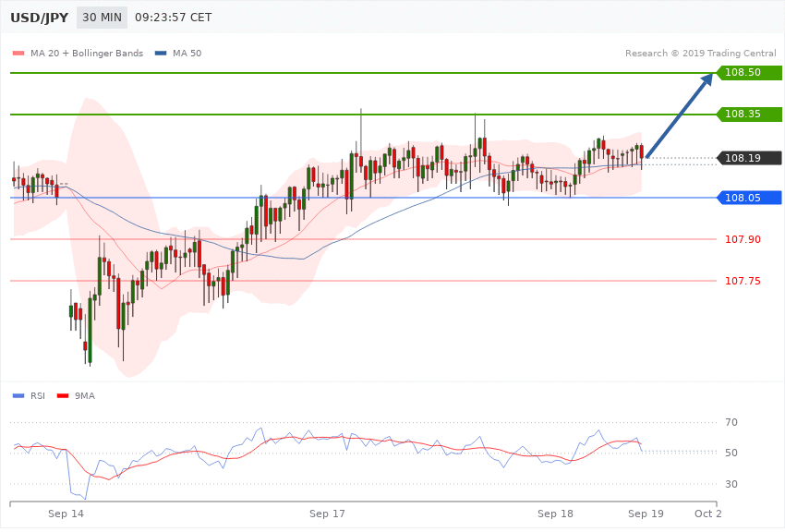Click the USD/JPY pair title

coord(39,18)
